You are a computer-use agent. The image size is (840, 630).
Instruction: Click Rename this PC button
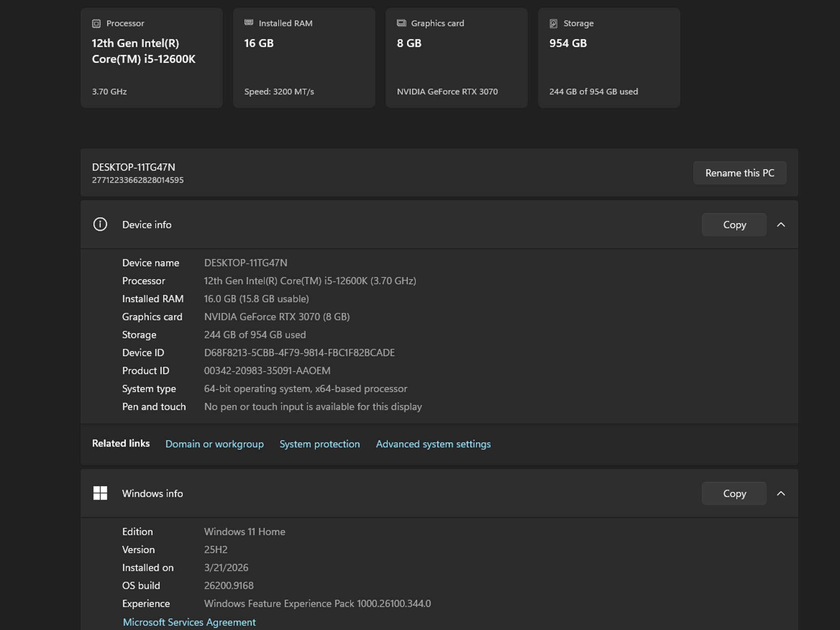(x=740, y=173)
